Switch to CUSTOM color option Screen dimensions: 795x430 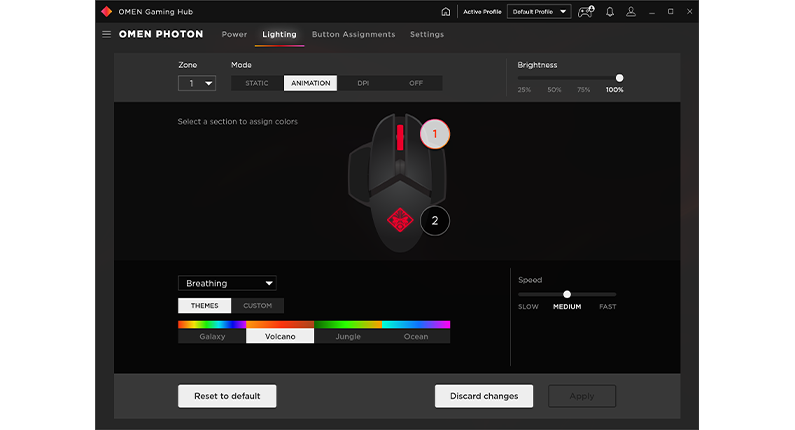(x=258, y=306)
